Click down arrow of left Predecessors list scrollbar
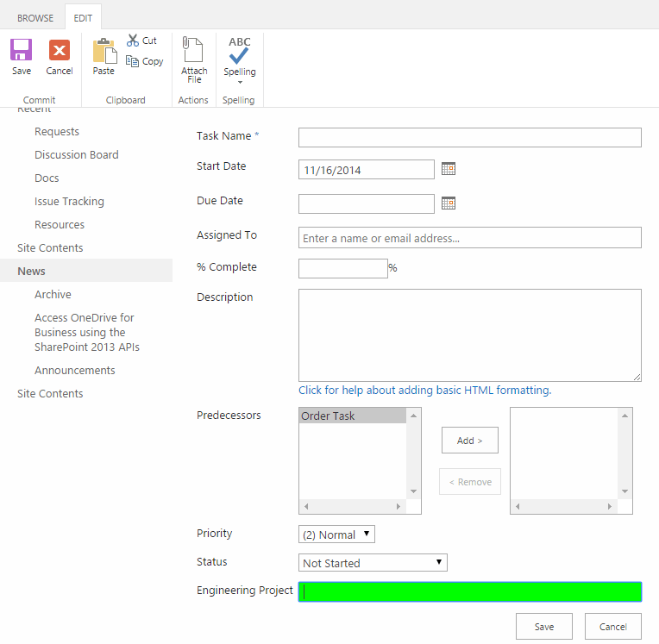659x644 pixels. 413,491
